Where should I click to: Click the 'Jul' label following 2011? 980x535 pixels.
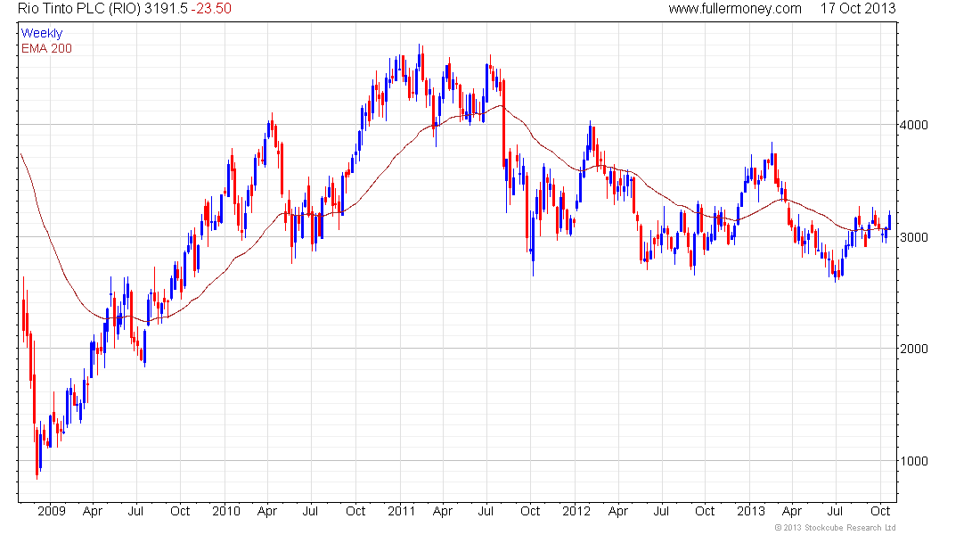(x=486, y=511)
